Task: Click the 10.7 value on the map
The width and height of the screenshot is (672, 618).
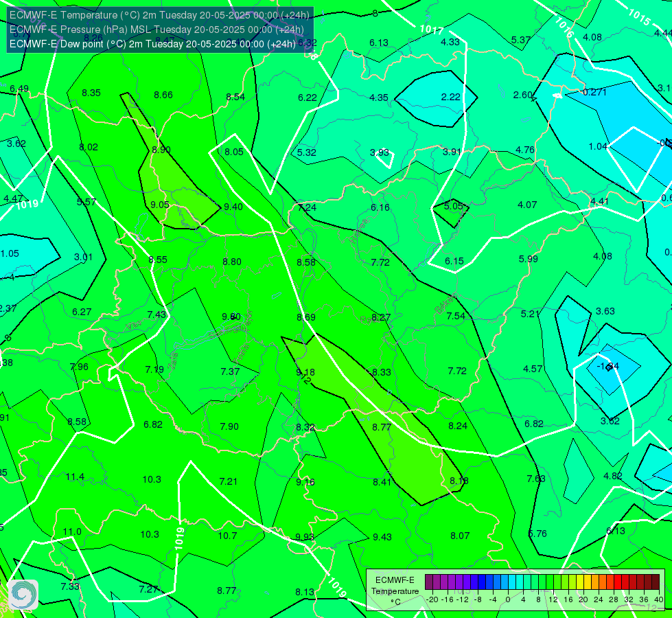Action: pos(228,536)
